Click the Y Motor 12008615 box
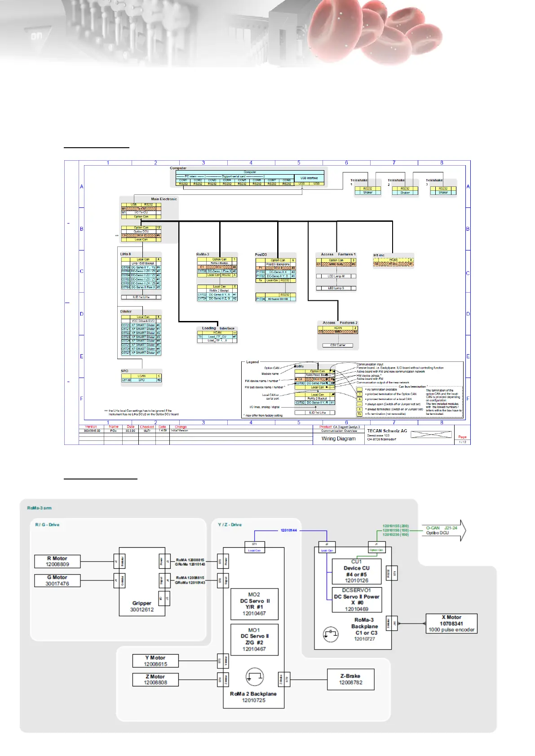 pyautogui.click(x=155, y=660)
